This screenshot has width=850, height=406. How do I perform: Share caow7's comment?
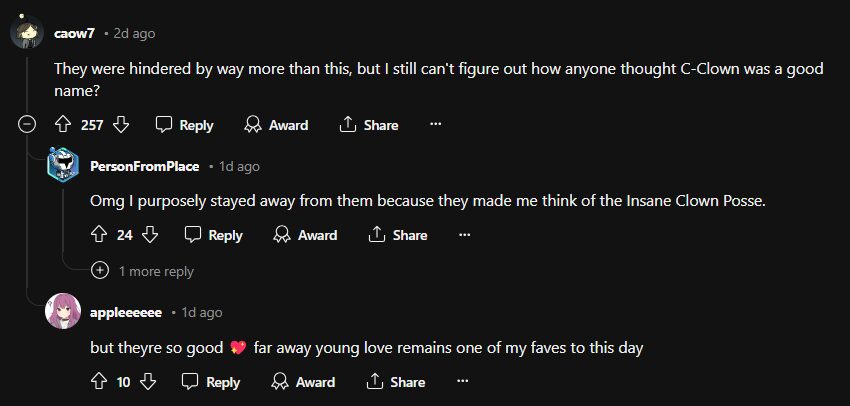369,125
